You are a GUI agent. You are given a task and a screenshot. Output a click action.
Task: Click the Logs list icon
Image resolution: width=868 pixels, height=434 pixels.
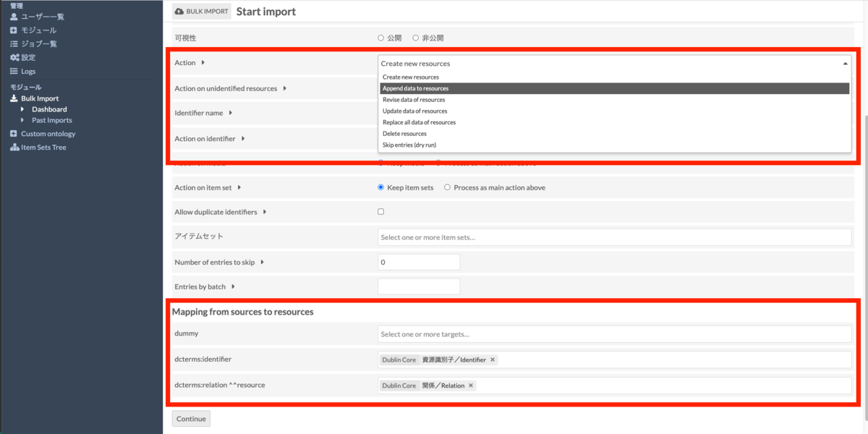coord(14,71)
